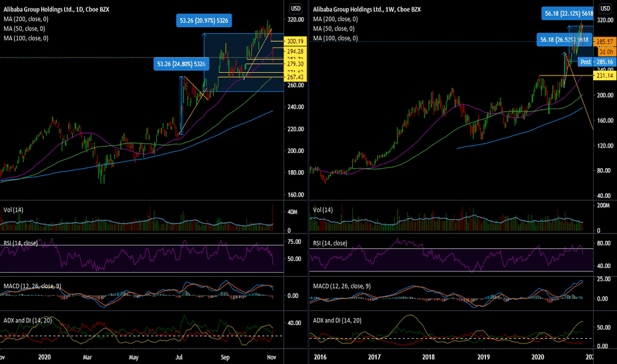Viewport: 617px width, 364px height.
Task: Select MA (50, close, 0) on daily chart
Action: (x=24, y=28)
